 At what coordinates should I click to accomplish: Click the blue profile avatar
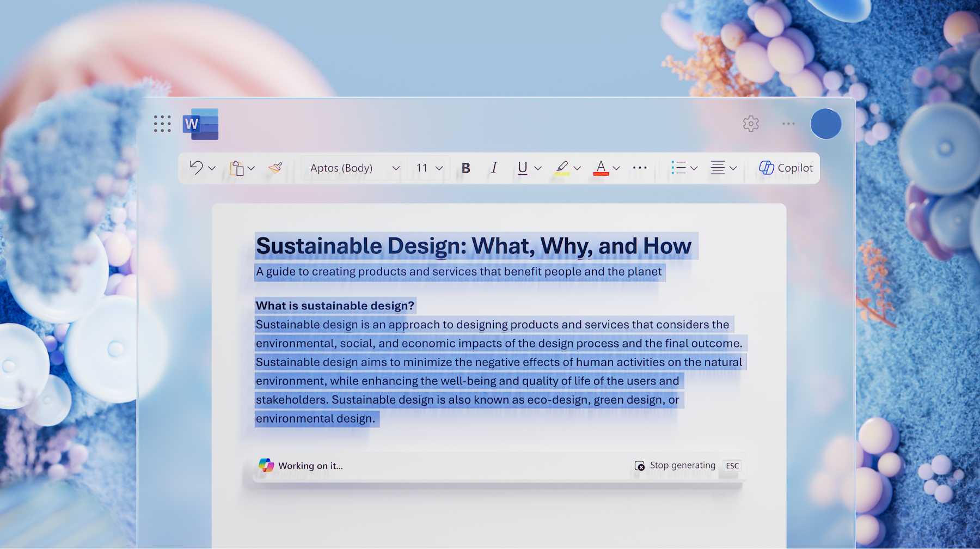[825, 124]
